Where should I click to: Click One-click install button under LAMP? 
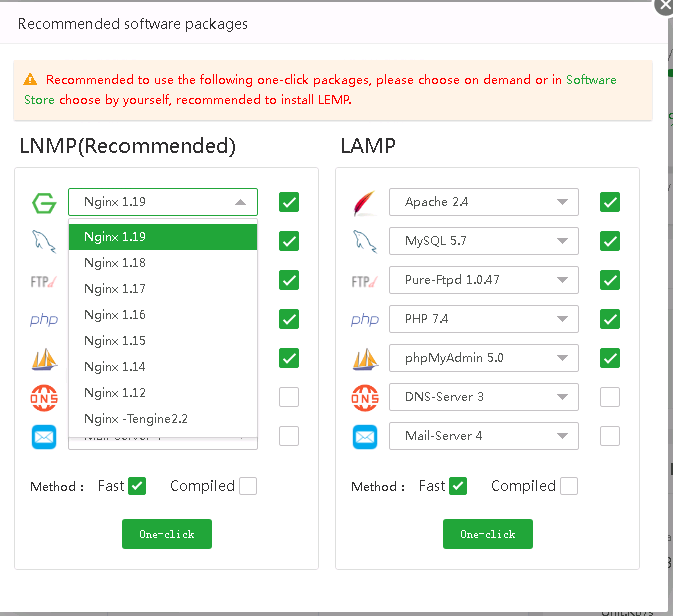(488, 534)
